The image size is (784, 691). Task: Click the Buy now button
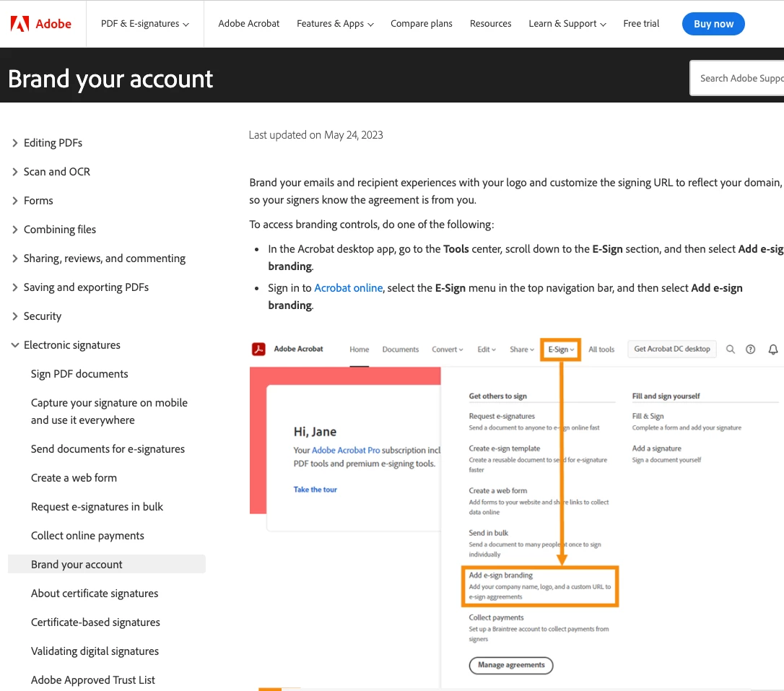[x=713, y=24]
